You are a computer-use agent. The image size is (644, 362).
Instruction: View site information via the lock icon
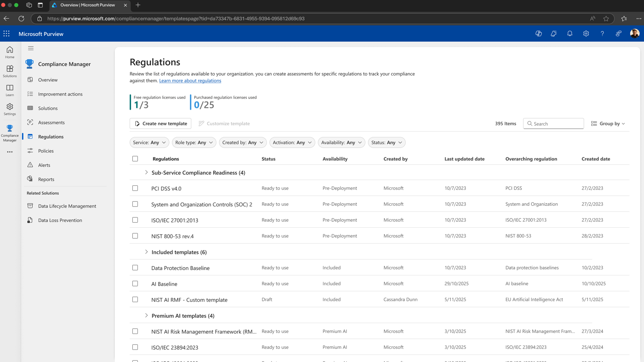pos(39,19)
